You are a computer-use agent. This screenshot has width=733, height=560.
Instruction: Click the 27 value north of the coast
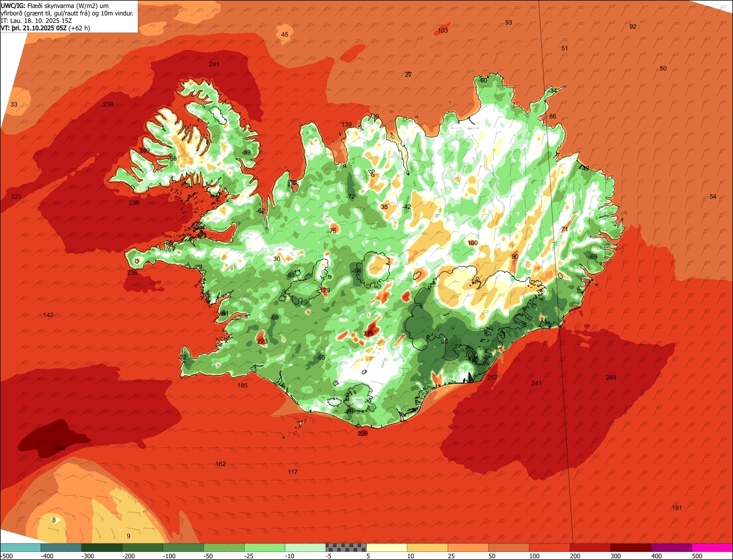(408, 74)
